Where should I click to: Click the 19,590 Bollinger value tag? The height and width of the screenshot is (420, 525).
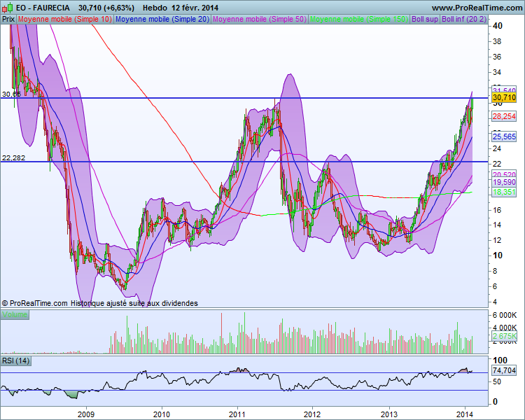tap(504, 183)
